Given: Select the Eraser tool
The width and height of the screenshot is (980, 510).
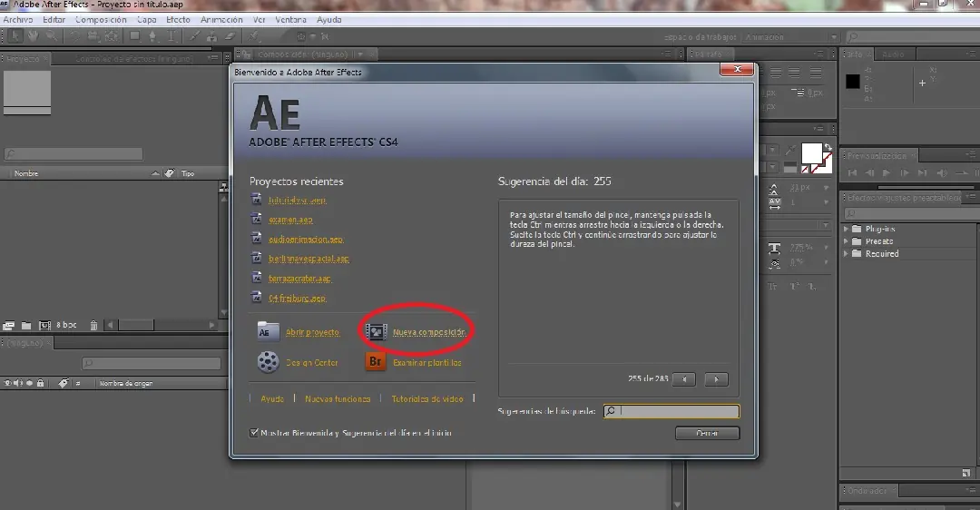Looking at the screenshot, I should pyautogui.click(x=230, y=36).
